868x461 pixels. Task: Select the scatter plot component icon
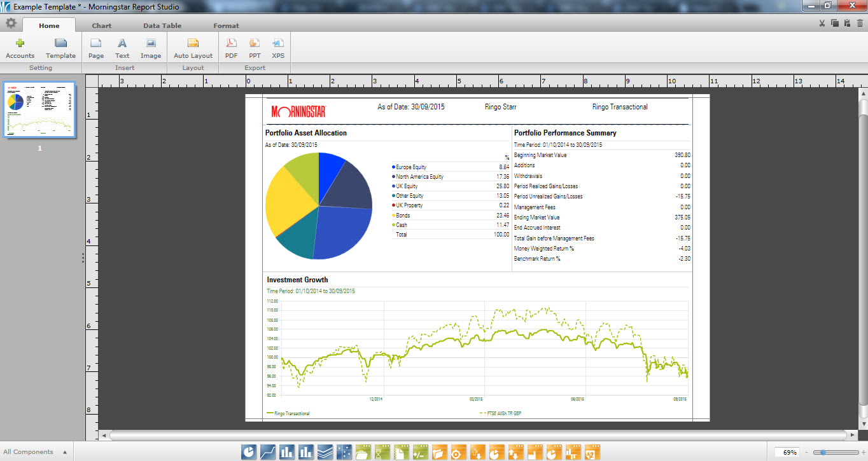click(x=344, y=452)
